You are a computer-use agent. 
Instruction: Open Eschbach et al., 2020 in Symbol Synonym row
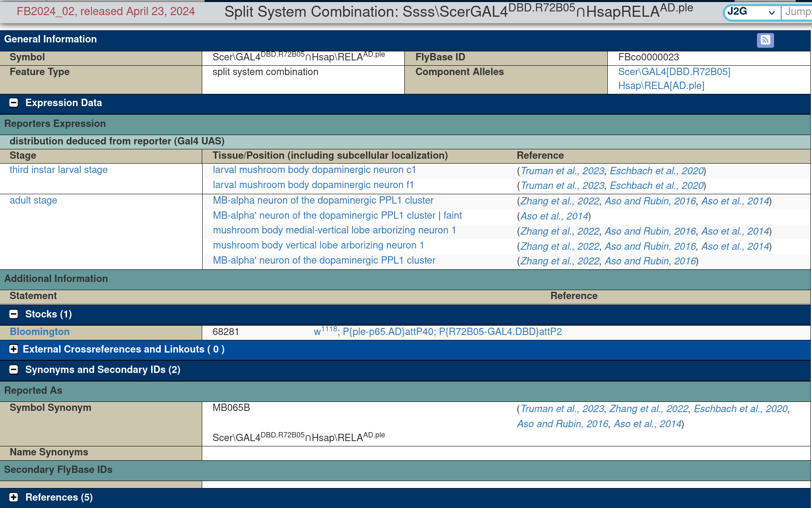(x=740, y=409)
